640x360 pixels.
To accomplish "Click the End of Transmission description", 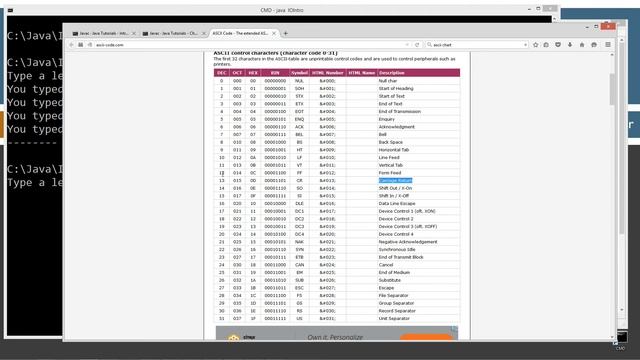I will [400, 111].
